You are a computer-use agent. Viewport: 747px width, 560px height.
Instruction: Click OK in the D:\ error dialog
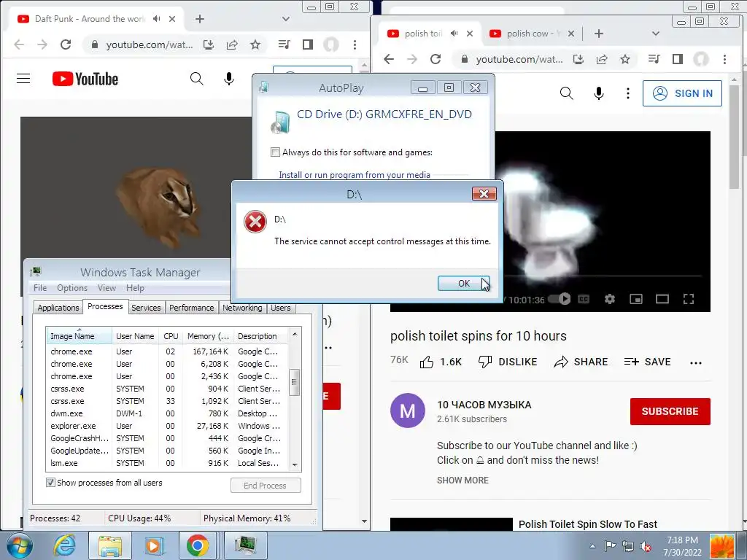coord(463,284)
